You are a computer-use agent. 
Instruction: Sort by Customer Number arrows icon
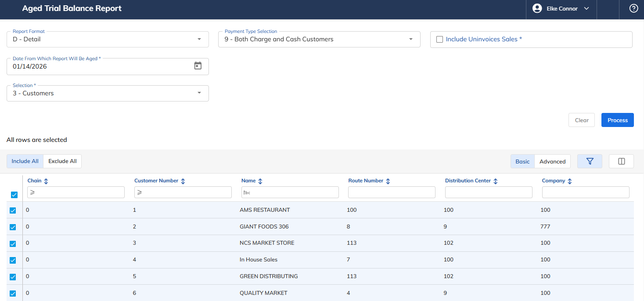tap(183, 181)
